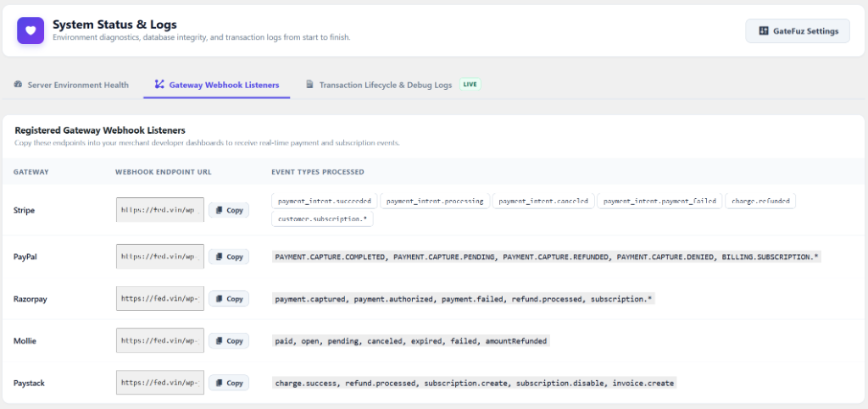868x409 pixels.
Task: Click the charge.refunded tag
Action: (x=760, y=202)
